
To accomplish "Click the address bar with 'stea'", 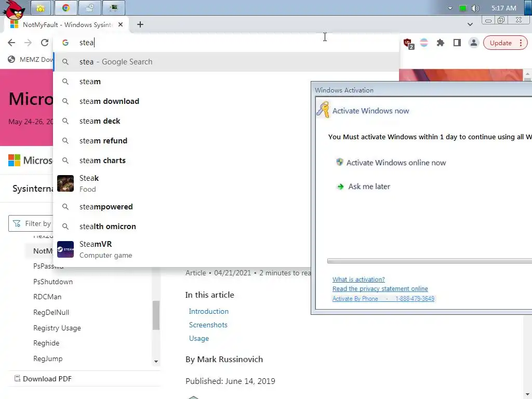I will point(226,43).
